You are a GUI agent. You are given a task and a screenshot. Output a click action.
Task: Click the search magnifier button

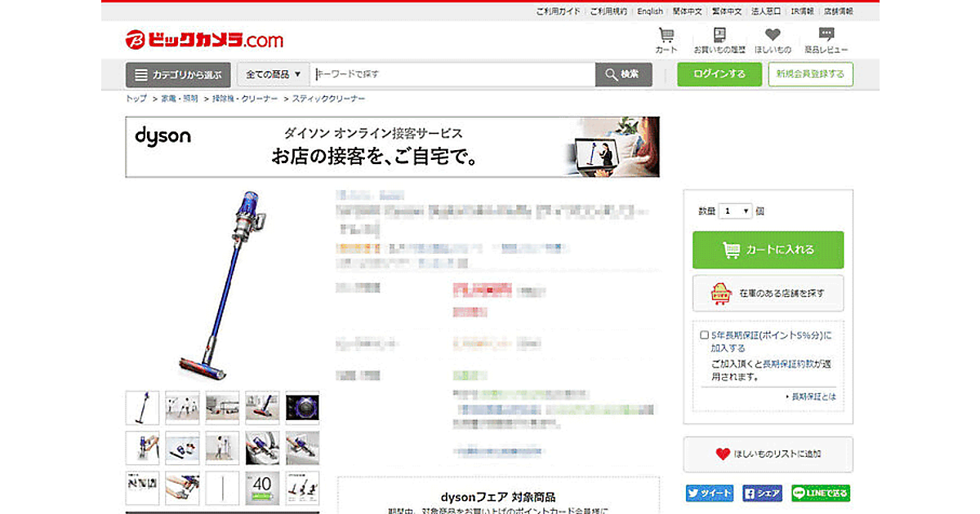[x=624, y=74]
